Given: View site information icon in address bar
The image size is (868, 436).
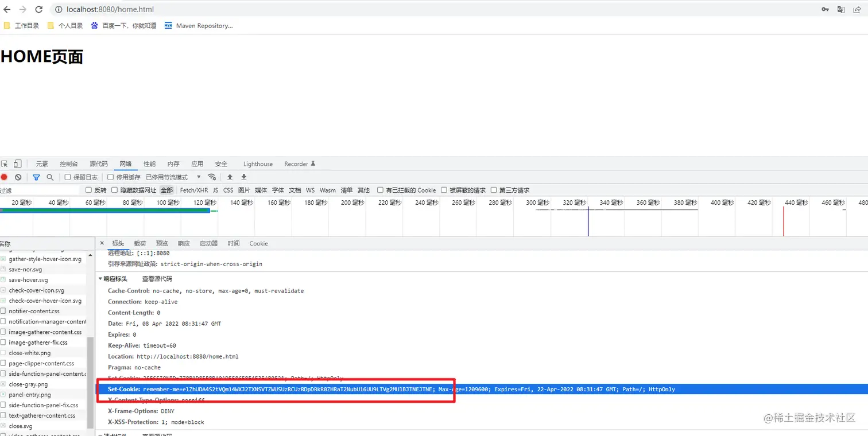Looking at the screenshot, I should (x=59, y=9).
